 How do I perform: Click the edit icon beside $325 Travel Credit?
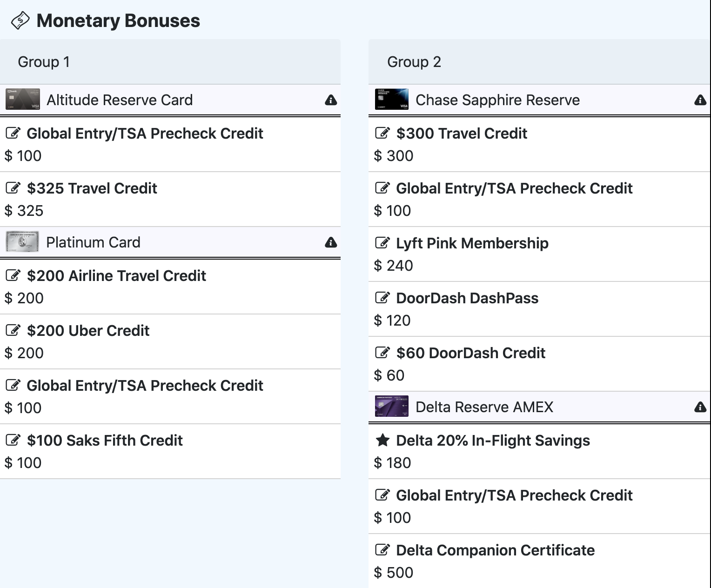(x=13, y=188)
